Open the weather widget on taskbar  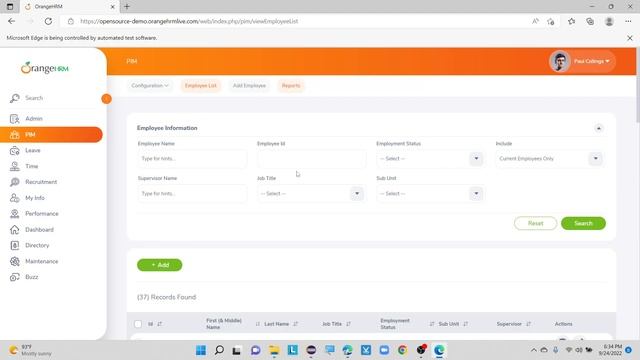pyautogui.click(x=31, y=350)
